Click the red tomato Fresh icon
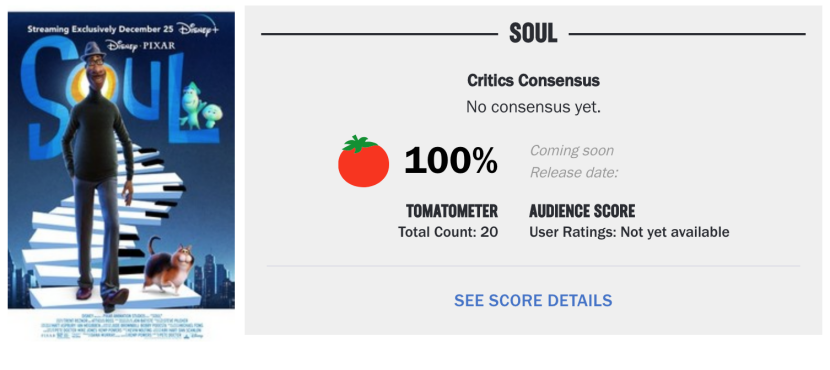 pyautogui.click(x=364, y=161)
